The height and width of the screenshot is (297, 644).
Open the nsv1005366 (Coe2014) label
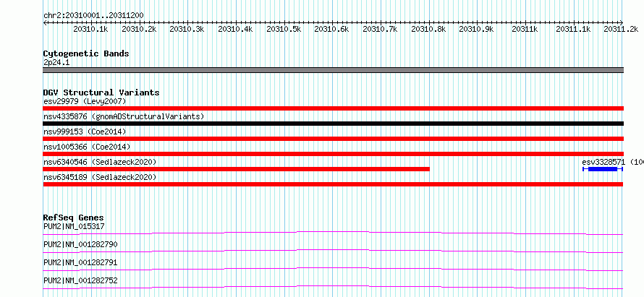pyautogui.click(x=87, y=147)
